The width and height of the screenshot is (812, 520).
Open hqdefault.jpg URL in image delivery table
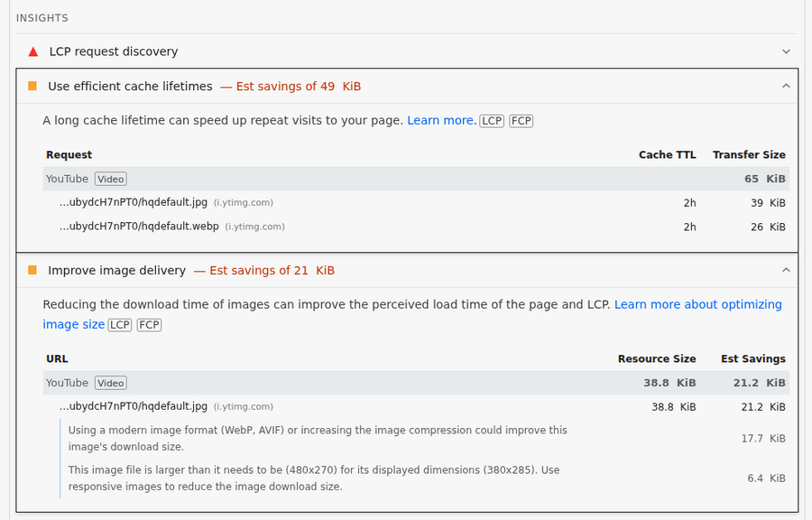134,406
